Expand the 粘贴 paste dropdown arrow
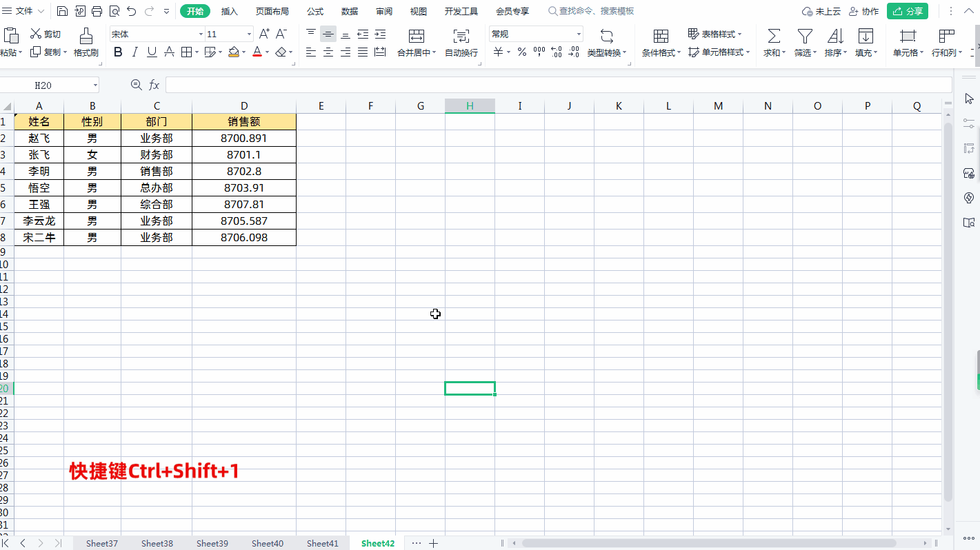This screenshot has height=550, width=980. (x=21, y=52)
